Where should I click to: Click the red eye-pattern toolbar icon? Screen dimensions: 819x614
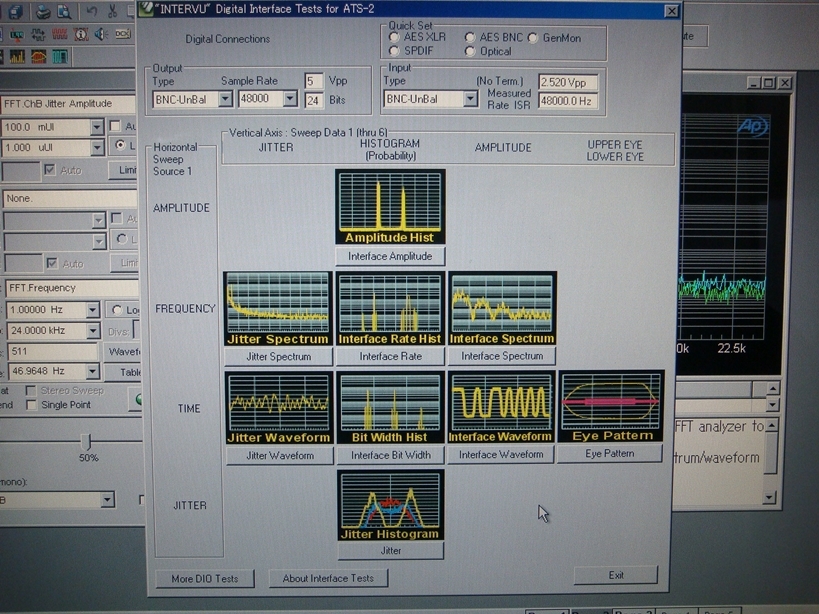(38, 56)
